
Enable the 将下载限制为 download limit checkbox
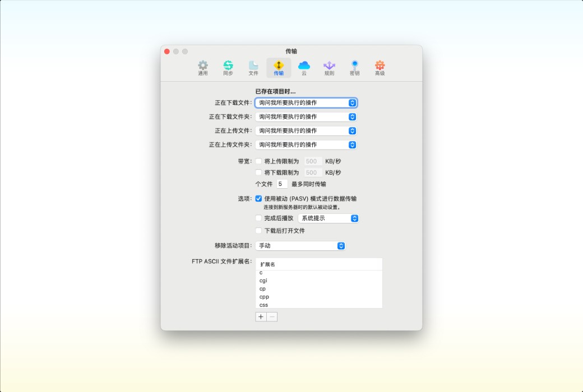(x=257, y=172)
